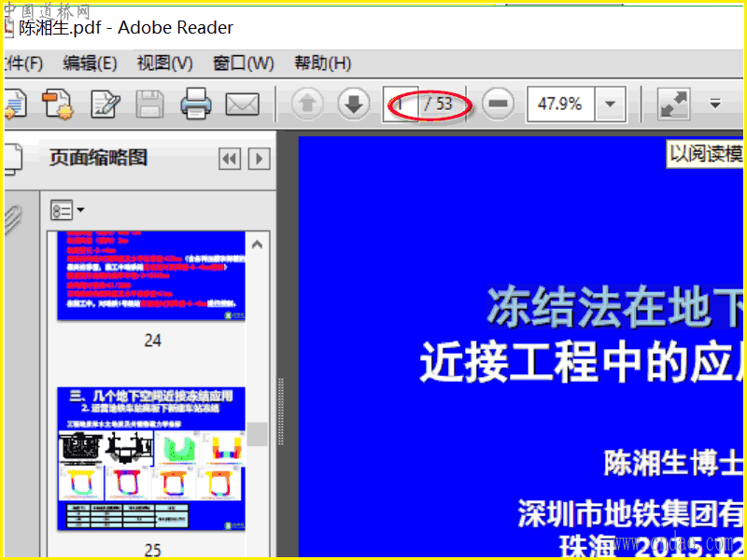
Task: Click the 冻结法在地下 title text
Action: [x=614, y=307]
